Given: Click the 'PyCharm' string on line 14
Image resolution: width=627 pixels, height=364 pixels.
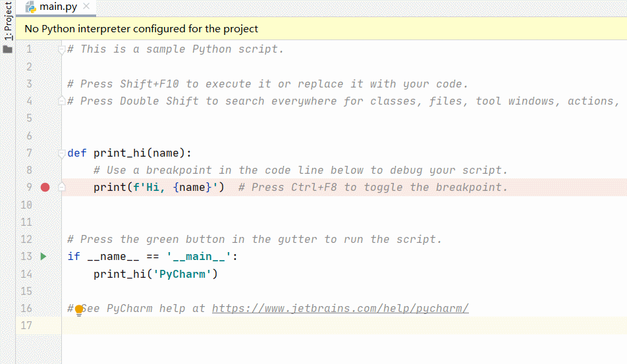Looking at the screenshot, I should click(182, 274).
